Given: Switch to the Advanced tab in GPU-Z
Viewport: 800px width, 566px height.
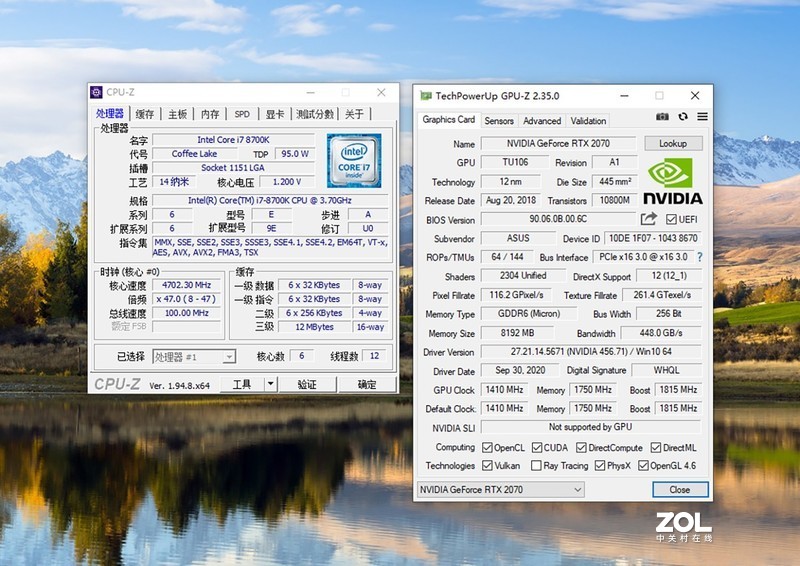Looking at the screenshot, I should coord(542,121).
